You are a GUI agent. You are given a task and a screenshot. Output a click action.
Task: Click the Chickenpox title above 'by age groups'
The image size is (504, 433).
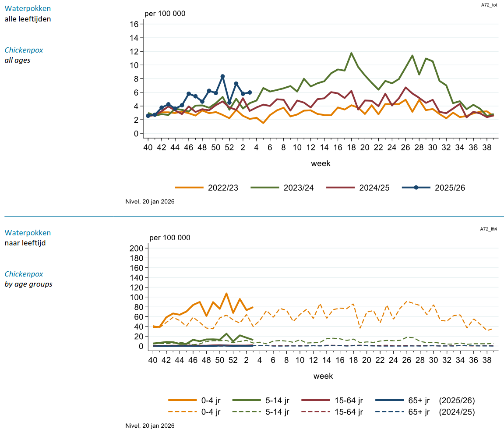click(24, 274)
